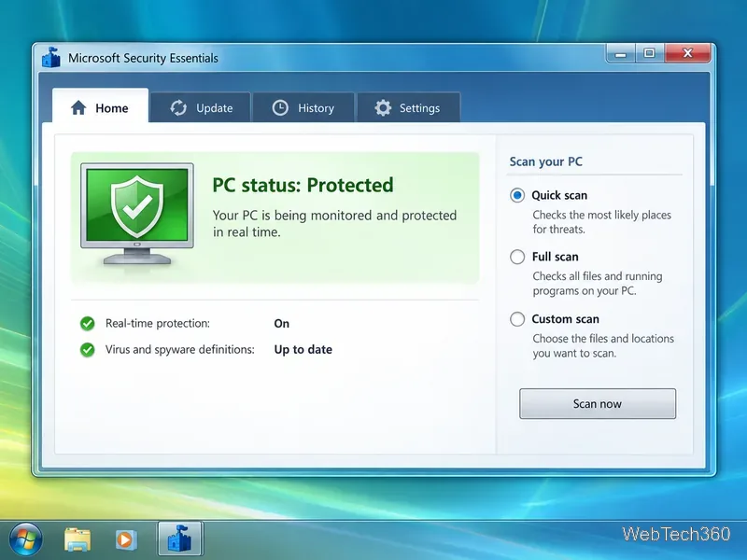This screenshot has height=560, width=747.
Task: Click the 'Up to date' definitions value
Action: coord(303,349)
